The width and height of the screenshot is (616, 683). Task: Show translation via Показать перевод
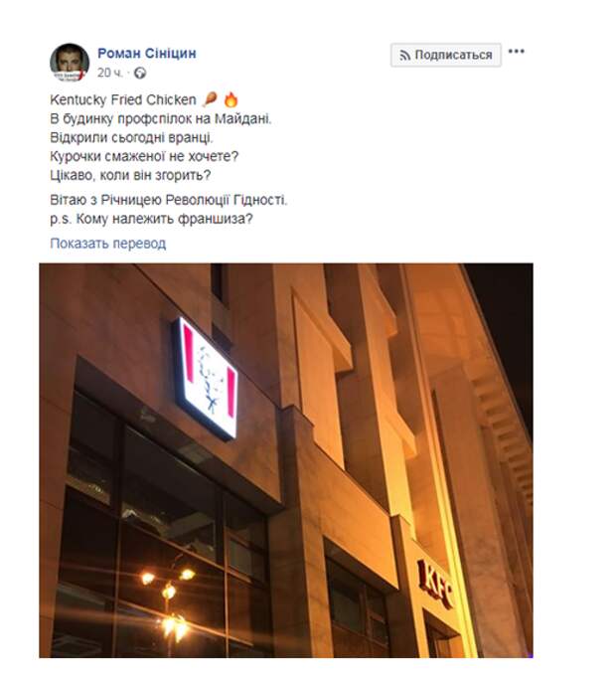click(108, 243)
